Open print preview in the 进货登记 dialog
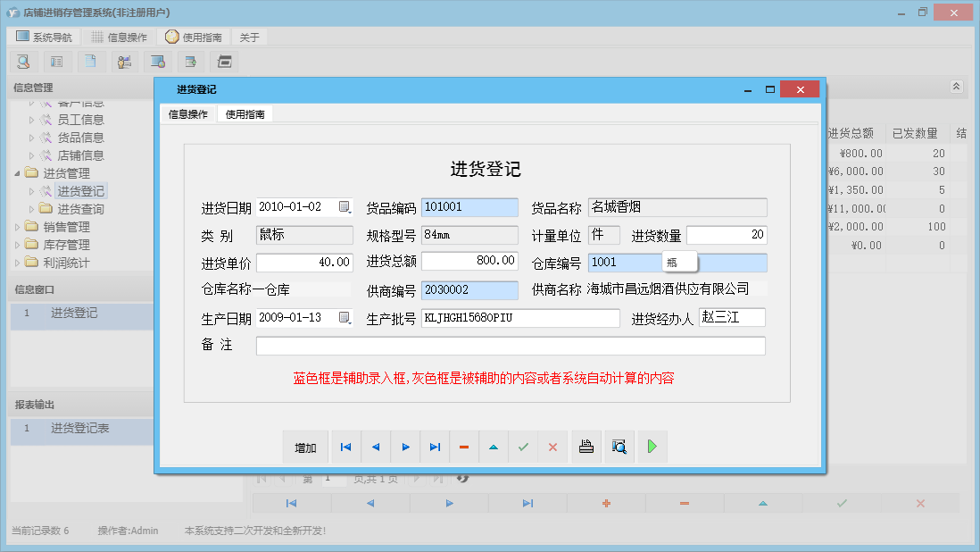980x552 pixels. (618, 447)
